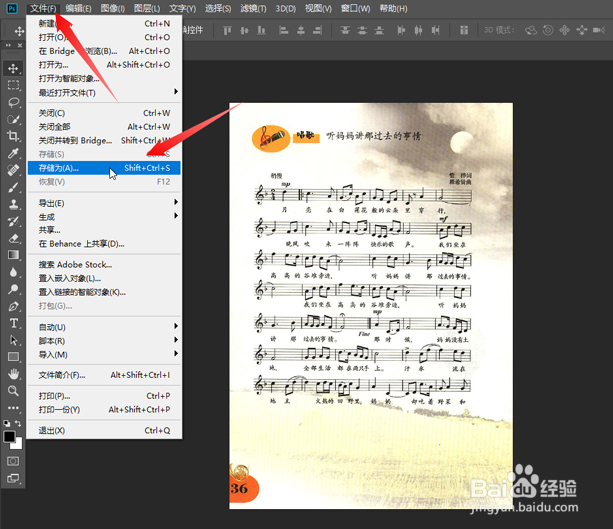This screenshot has height=529, width=613.
Task: Select the Rectangular Marquee tool
Action: pyautogui.click(x=13, y=85)
